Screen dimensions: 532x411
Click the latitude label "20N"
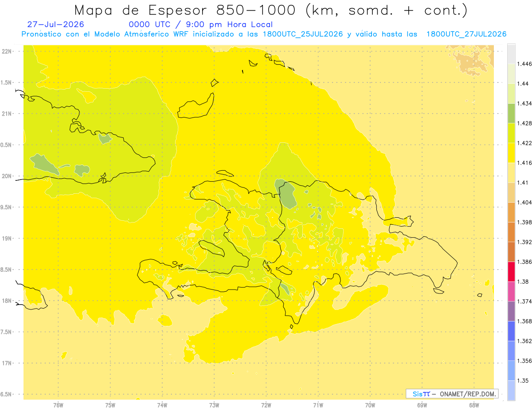(7, 176)
